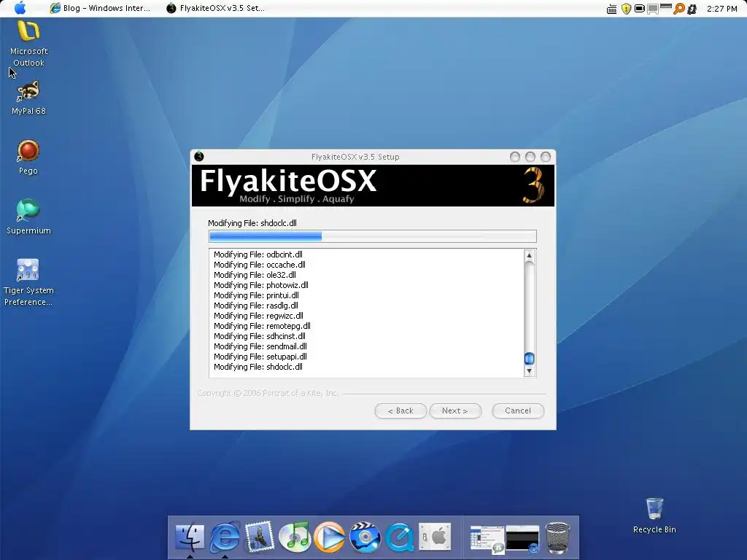Click the status text above progress bar

point(252,223)
